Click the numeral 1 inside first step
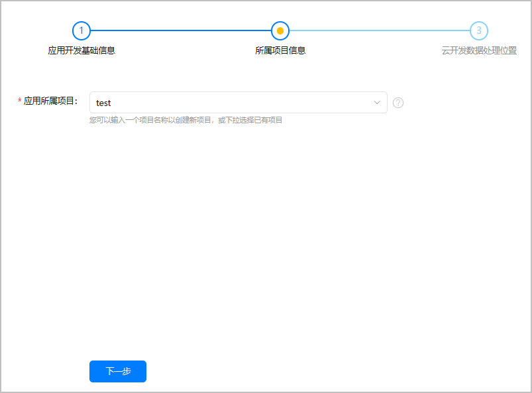Viewport: 532px width, 393px height. point(81,30)
